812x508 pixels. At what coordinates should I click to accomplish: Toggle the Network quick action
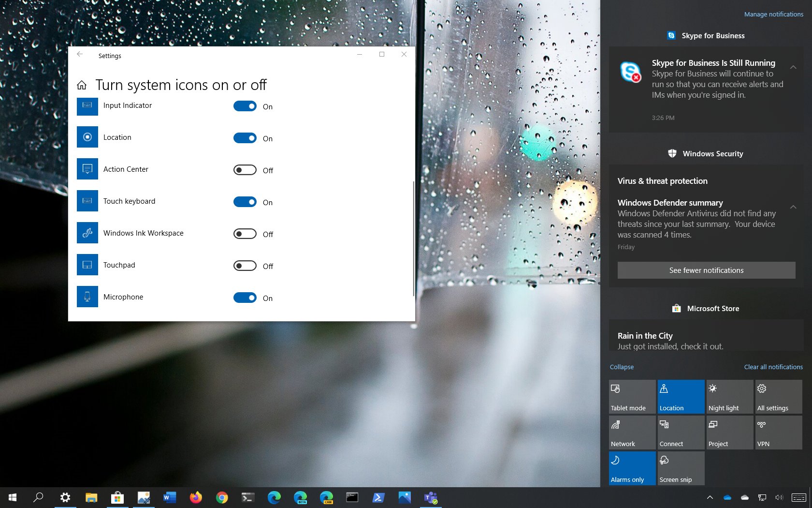pyautogui.click(x=632, y=432)
